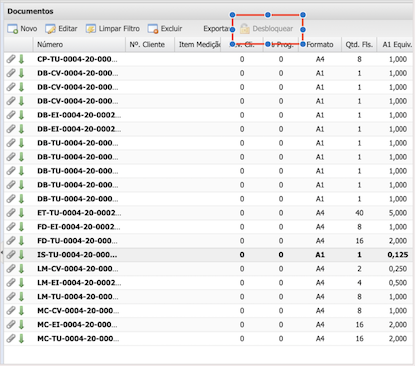Click paperclip icon on IS-TU-0004-20-000 row

(x=11, y=255)
